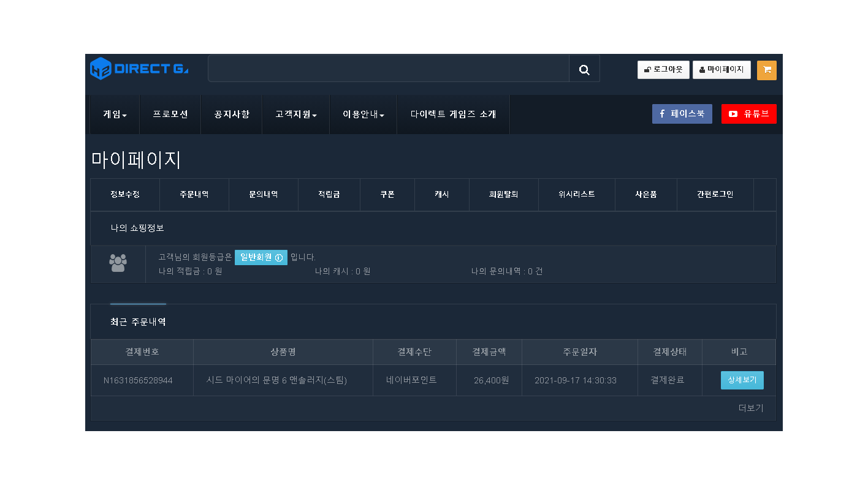
Task: Switch to the 쿠폰 tab
Action: point(387,195)
